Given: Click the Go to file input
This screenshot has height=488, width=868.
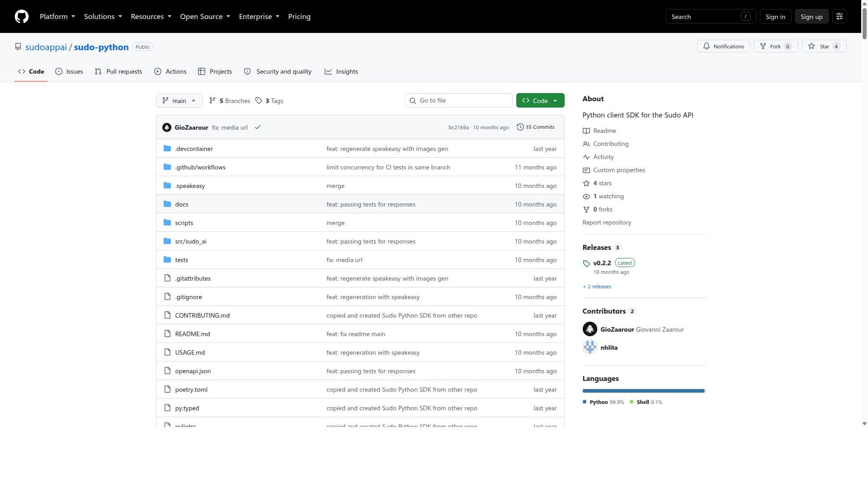Looking at the screenshot, I should 459,101.
